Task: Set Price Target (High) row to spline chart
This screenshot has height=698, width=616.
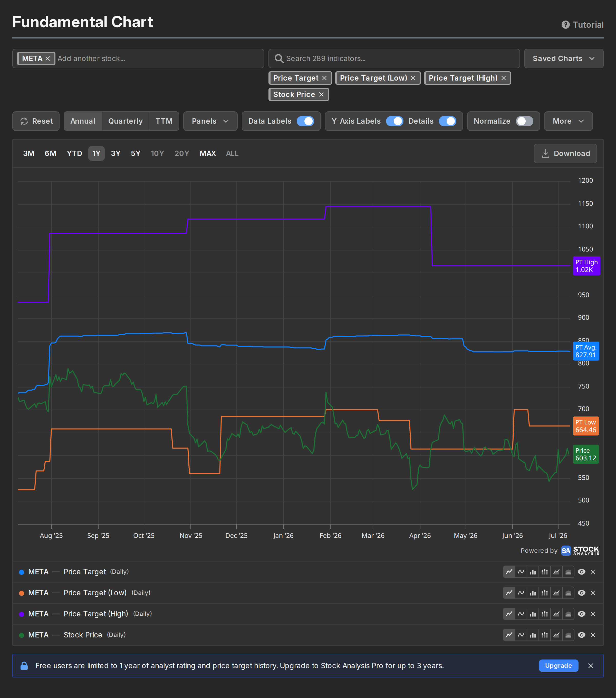Action: (521, 614)
